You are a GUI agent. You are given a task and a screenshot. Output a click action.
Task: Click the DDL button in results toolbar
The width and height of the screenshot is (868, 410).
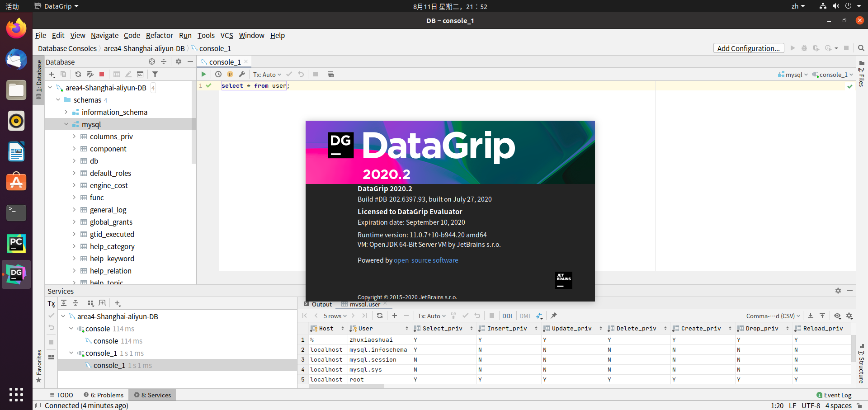coord(508,316)
